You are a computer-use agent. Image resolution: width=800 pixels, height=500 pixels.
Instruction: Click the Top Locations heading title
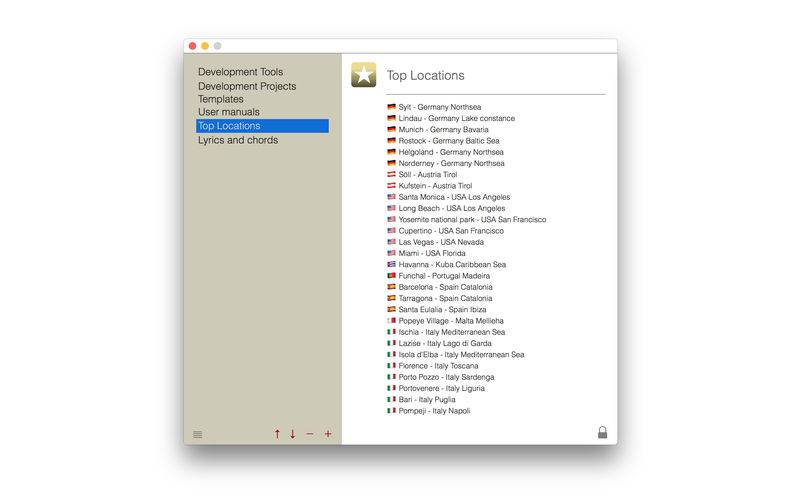(426, 76)
